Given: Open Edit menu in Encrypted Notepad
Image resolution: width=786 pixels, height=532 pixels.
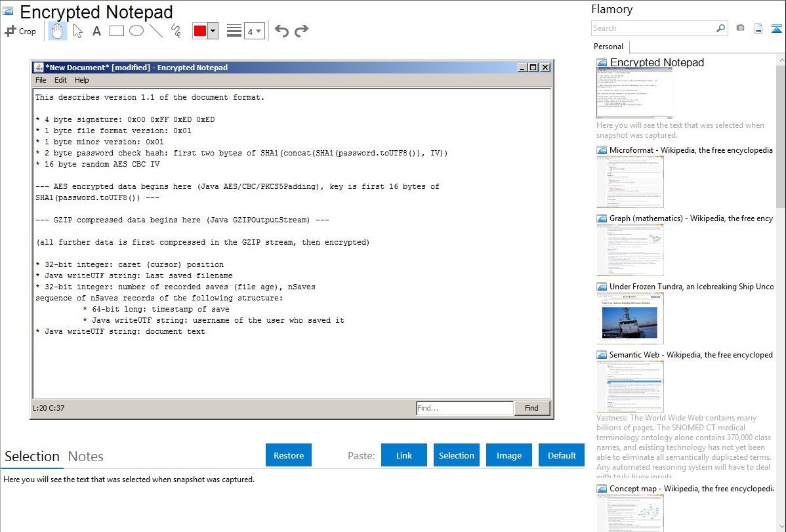Looking at the screenshot, I should point(60,80).
